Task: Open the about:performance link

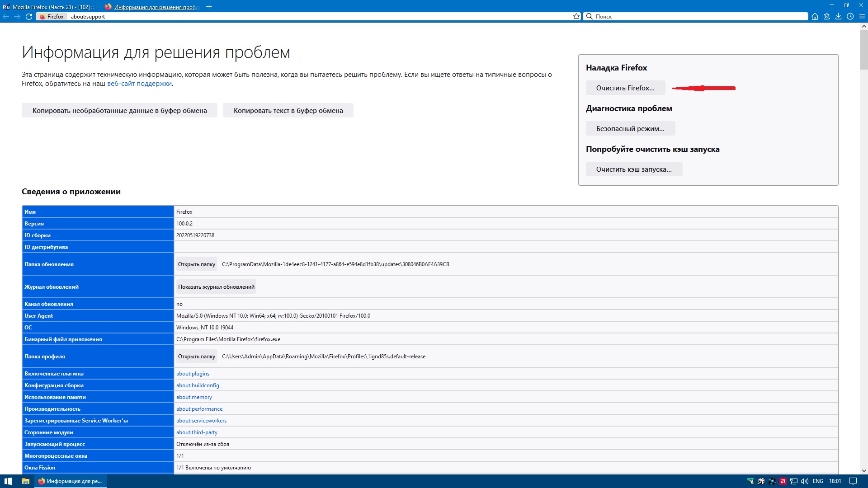Action: point(199,409)
